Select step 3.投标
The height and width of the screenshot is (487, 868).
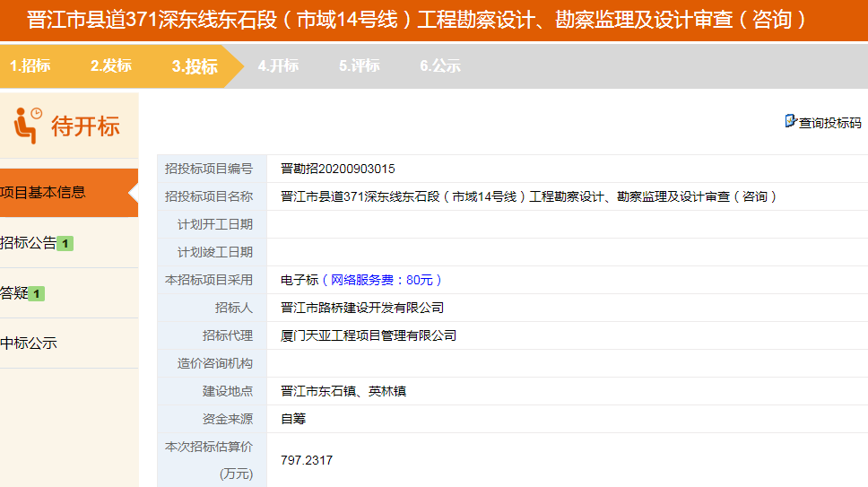point(195,66)
